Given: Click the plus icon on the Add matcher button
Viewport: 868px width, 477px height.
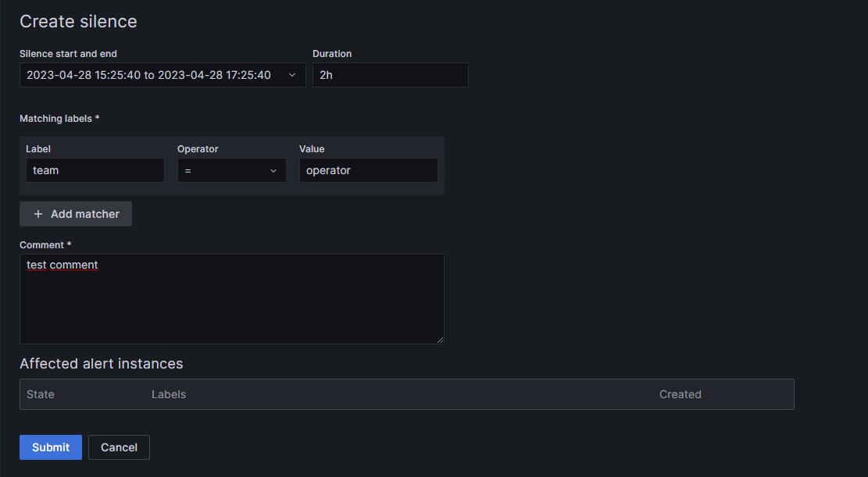Looking at the screenshot, I should [x=38, y=213].
